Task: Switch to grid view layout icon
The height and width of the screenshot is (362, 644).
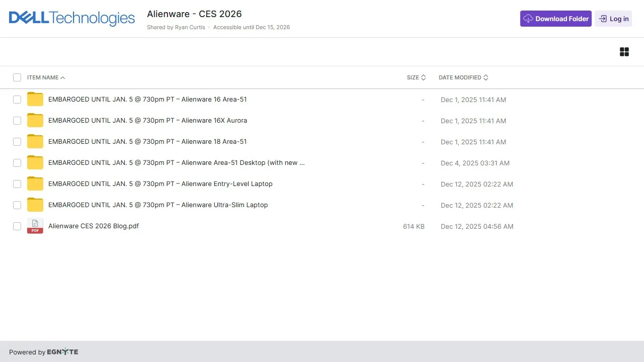Action: coord(624,52)
